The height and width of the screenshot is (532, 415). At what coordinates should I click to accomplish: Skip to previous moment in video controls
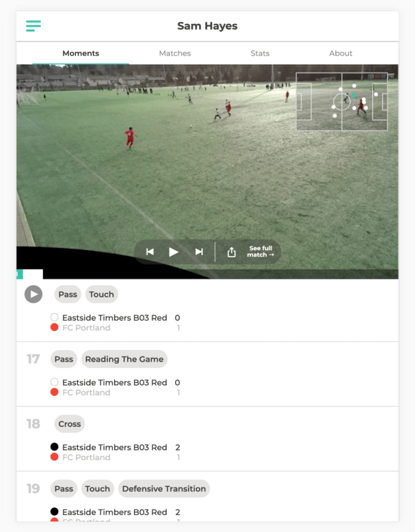coord(150,252)
